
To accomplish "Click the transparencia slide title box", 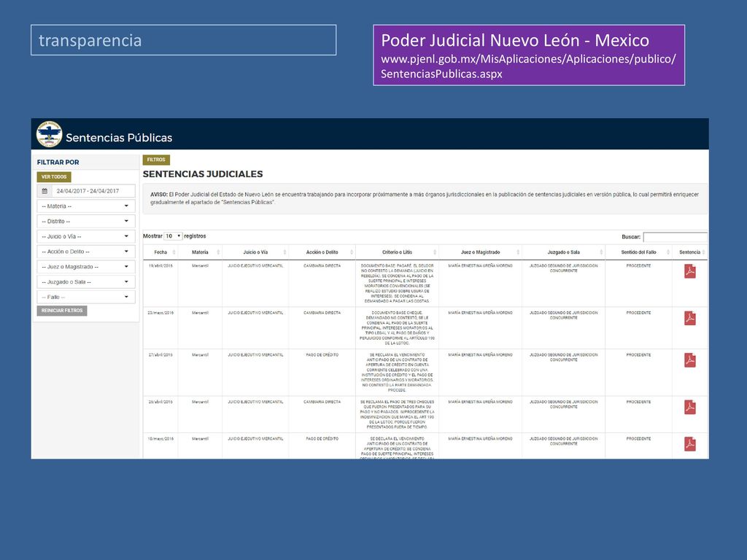I will [x=183, y=40].
